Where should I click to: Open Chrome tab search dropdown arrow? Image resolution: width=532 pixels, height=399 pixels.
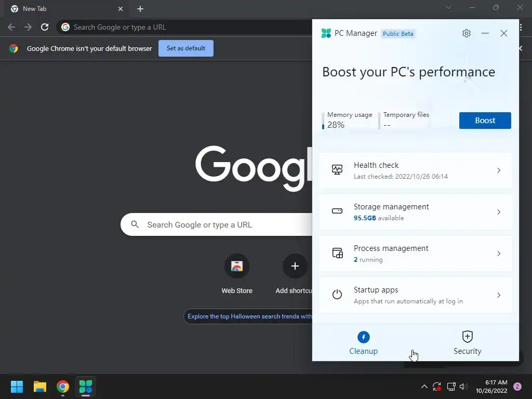[448, 7]
